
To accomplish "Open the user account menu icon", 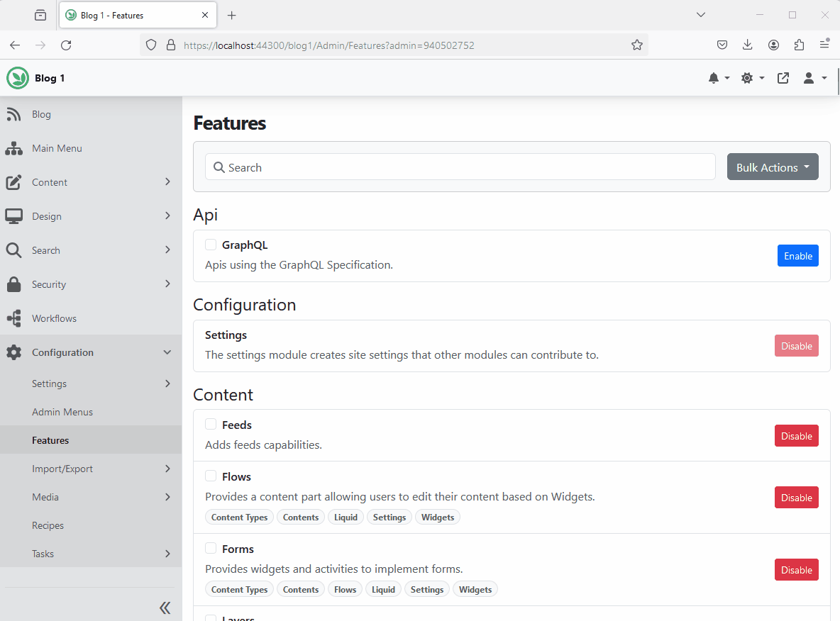I will [815, 78].
